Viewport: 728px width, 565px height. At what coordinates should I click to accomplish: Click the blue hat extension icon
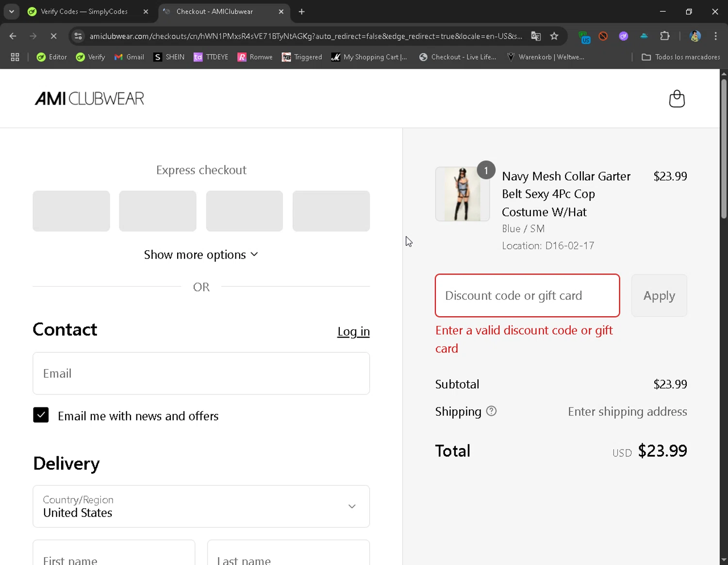click(x=644, y=36)
